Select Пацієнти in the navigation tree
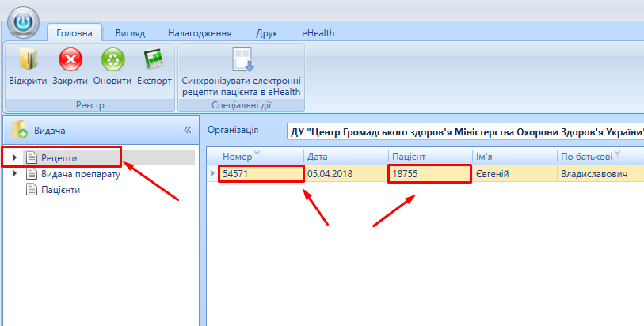 coord(61,190)
